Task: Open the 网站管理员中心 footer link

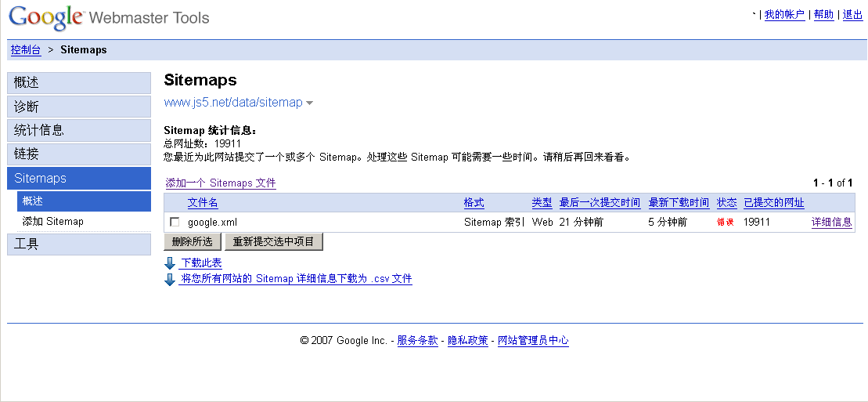Action: (x=533, y=340)
